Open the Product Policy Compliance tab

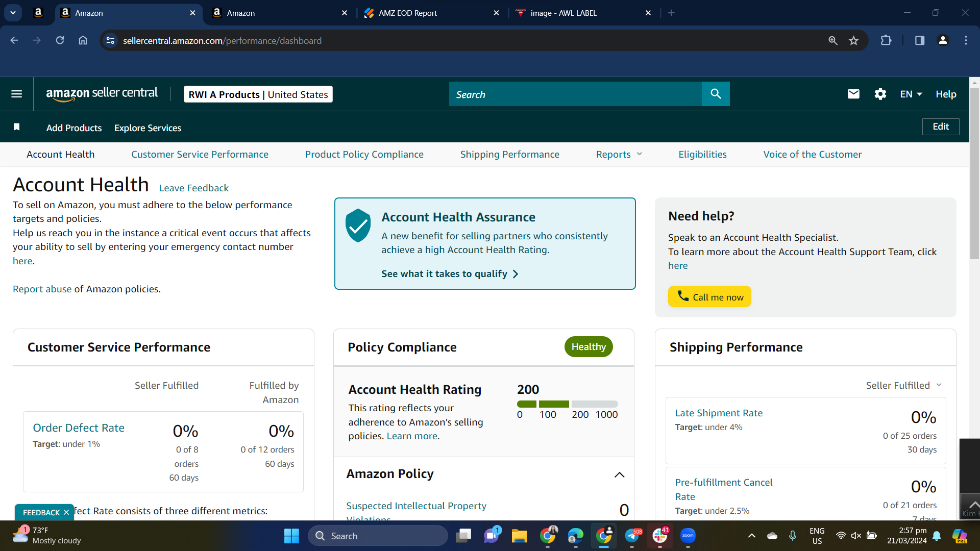tap(364, 154)
